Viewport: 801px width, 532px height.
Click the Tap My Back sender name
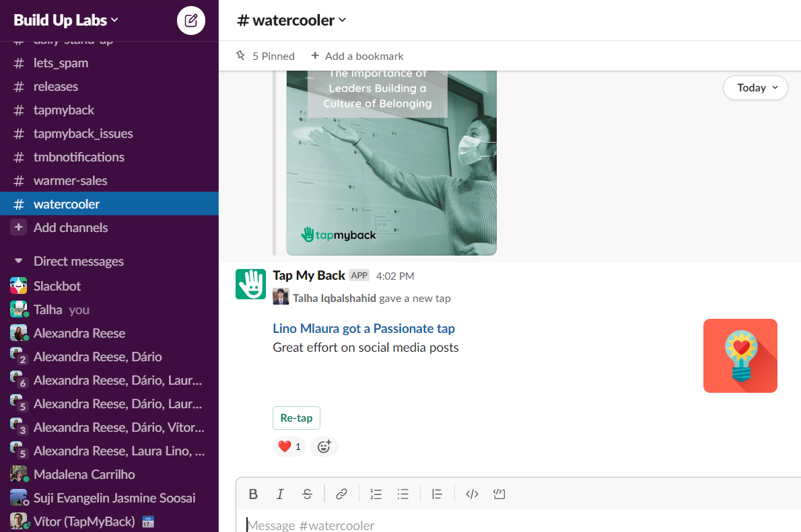tap(309, 276)
